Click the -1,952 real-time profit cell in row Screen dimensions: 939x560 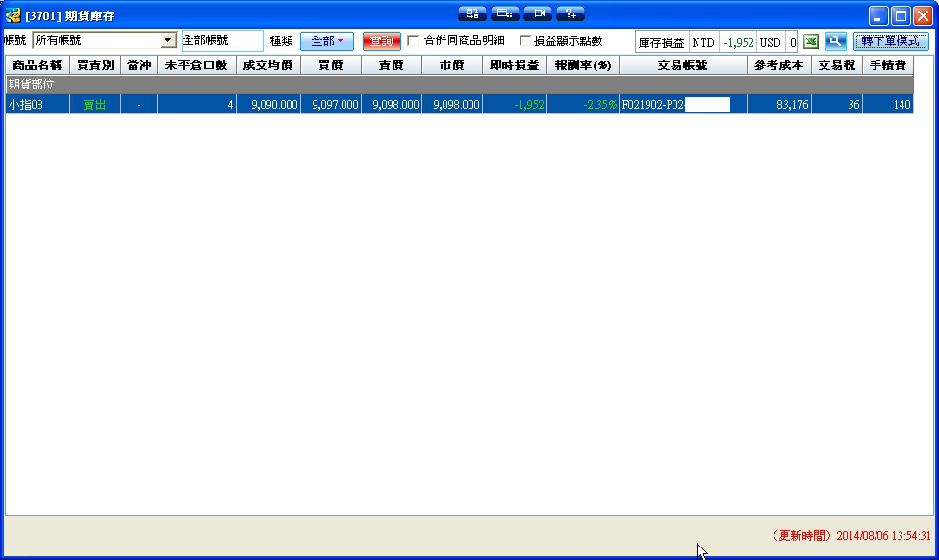point(515,104)
